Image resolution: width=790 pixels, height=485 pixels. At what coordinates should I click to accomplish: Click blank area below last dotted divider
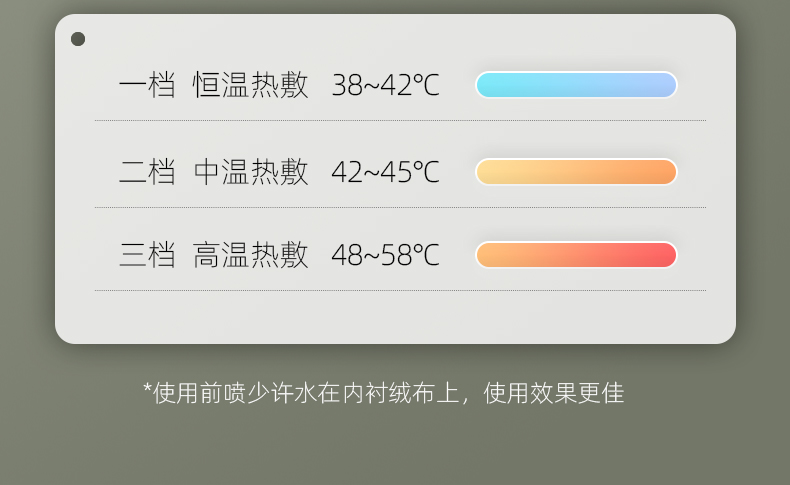396,317
